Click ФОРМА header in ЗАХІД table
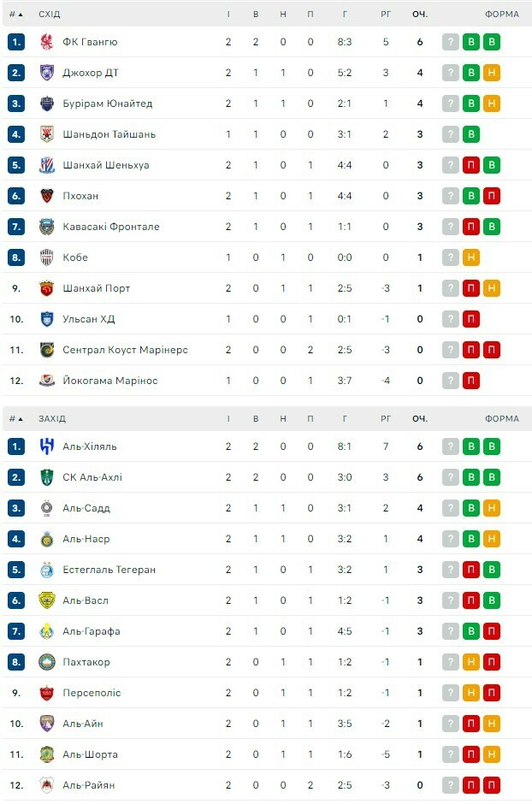The image size is (532, 804). (501, 419)
